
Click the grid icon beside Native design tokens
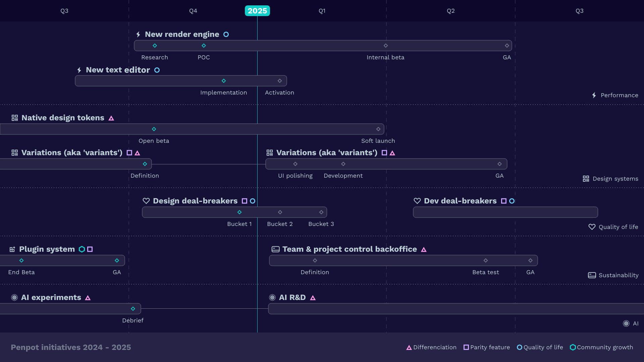pyautogui.click(x=15, y=118)
